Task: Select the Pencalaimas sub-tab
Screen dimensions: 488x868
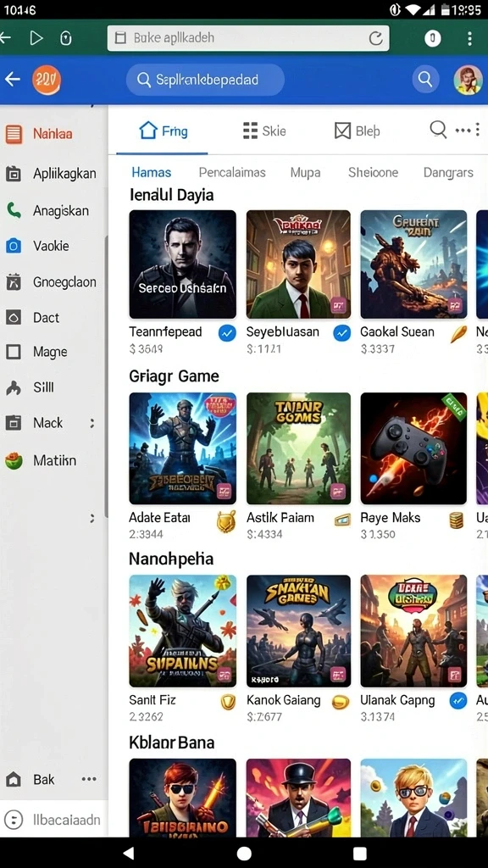Action: tap(232, 173)
